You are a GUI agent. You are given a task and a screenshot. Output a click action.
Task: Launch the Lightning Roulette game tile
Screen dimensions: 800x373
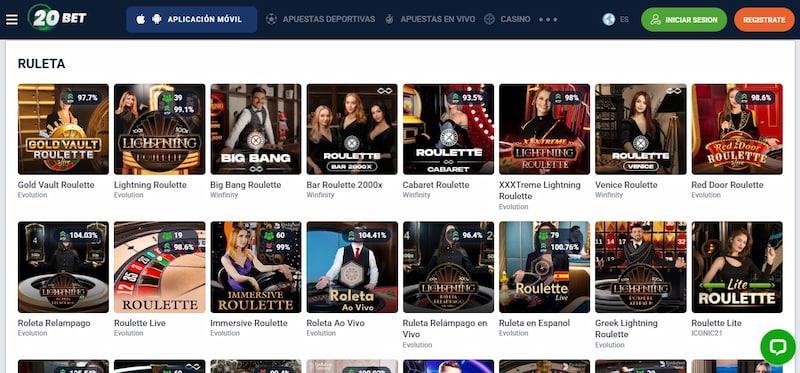coord(160,129)
